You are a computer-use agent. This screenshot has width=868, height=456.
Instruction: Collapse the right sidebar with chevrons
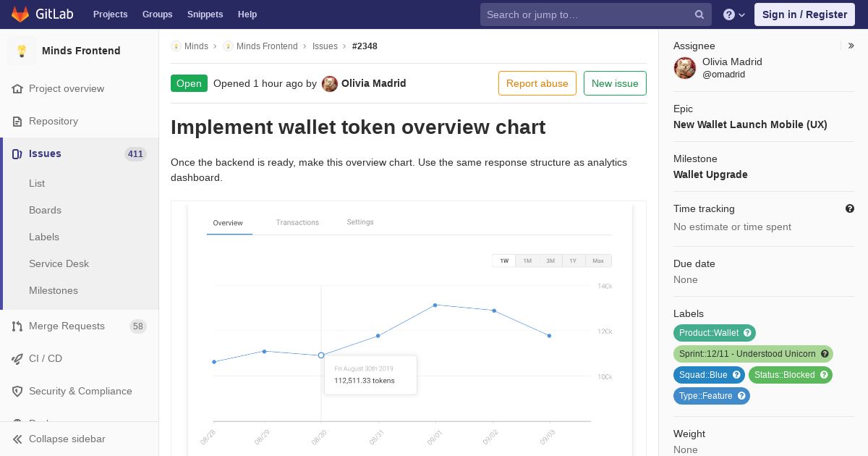[x=851, y=46]
